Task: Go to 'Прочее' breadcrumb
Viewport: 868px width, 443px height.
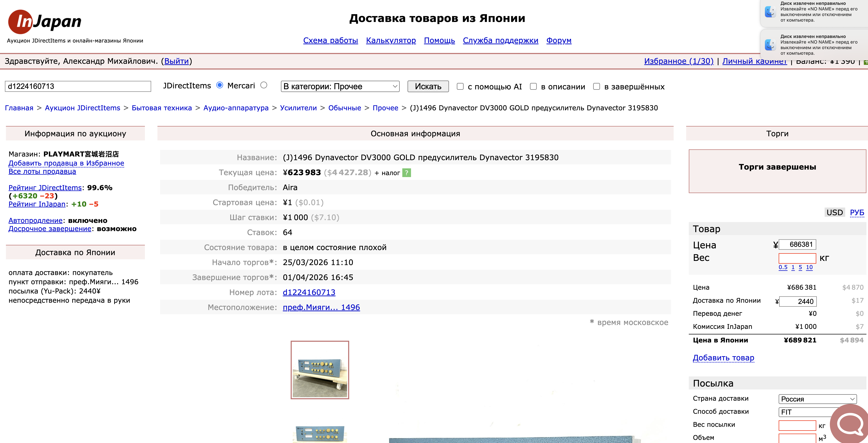Action: pyautogui.click(x=385, y=108)
